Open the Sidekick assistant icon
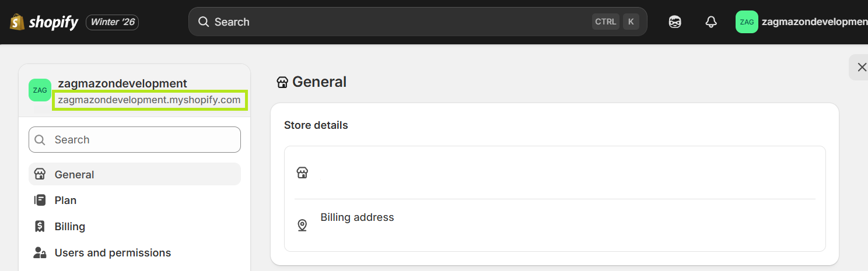Image resolution: width=868 pixels, height=271 pixels. click(x=675, y=22)
